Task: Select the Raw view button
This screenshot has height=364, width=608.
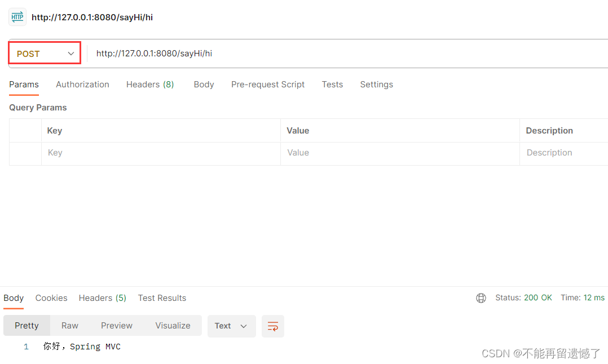Action: [70, 326]
